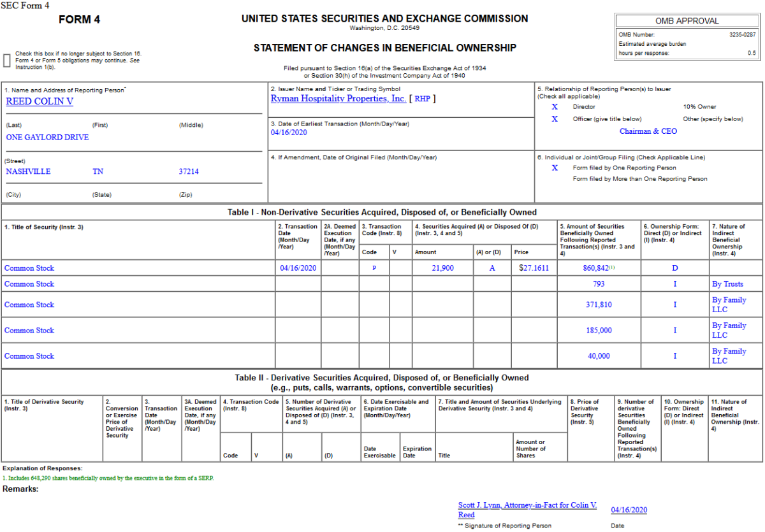Click Form filed by More than One Reporting Person

tap(640, 179)
